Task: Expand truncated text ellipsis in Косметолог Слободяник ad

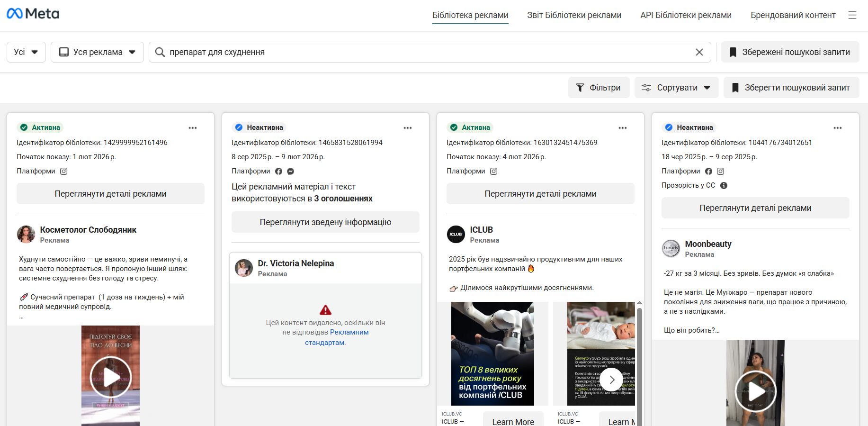Action: coord(21,317)
